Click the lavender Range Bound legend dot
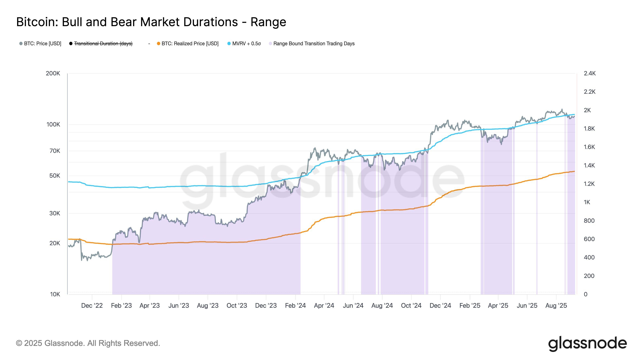This screenshot has height=362, width=644. (x=270, y=44)
